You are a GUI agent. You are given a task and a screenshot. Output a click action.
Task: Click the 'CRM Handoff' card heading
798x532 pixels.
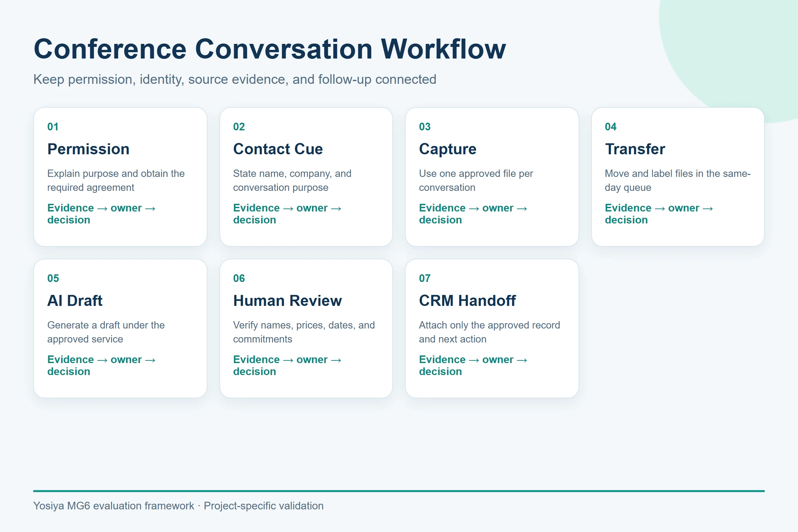(467, 301)
